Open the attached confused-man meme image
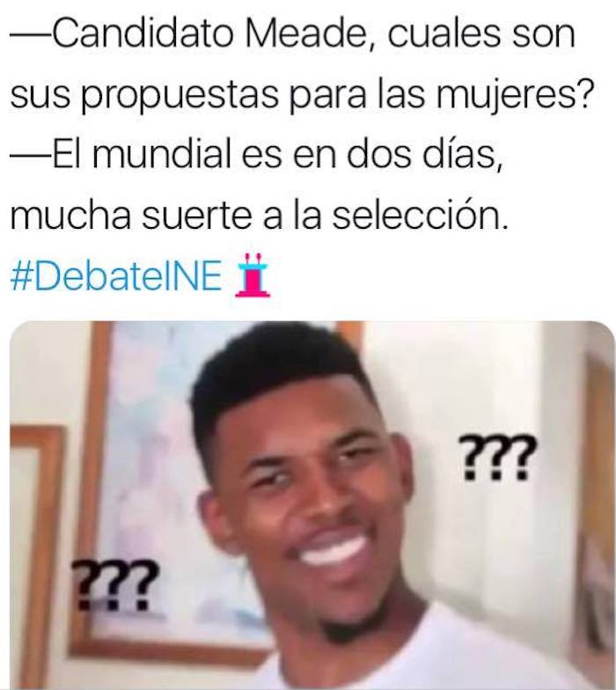Screen dimensions: 616x690 312,505
